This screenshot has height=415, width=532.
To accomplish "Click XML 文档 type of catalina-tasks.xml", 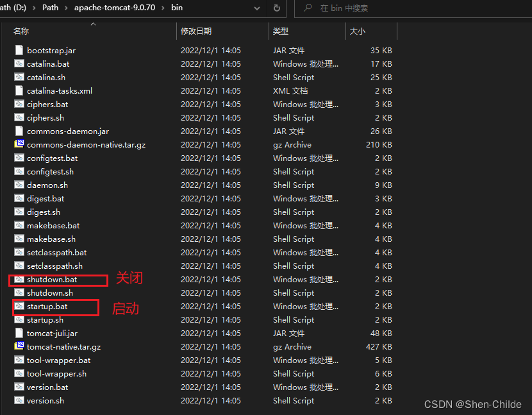I will (x=290, y=90).
